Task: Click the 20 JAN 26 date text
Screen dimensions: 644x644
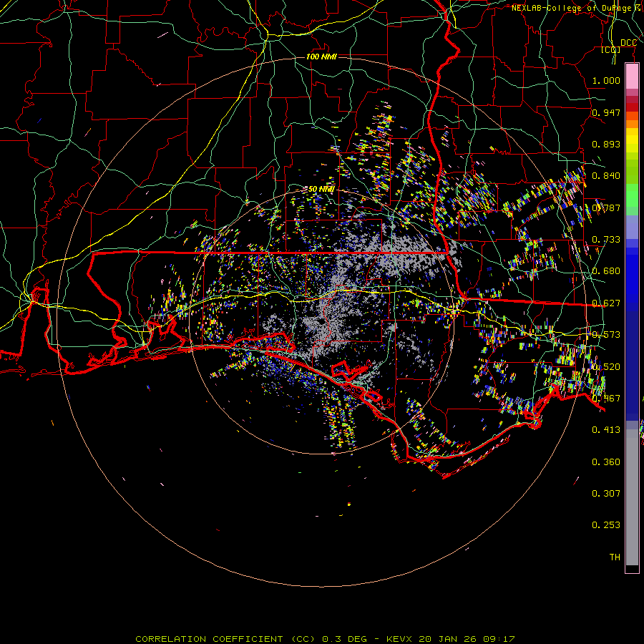Action: click(447, 639)
